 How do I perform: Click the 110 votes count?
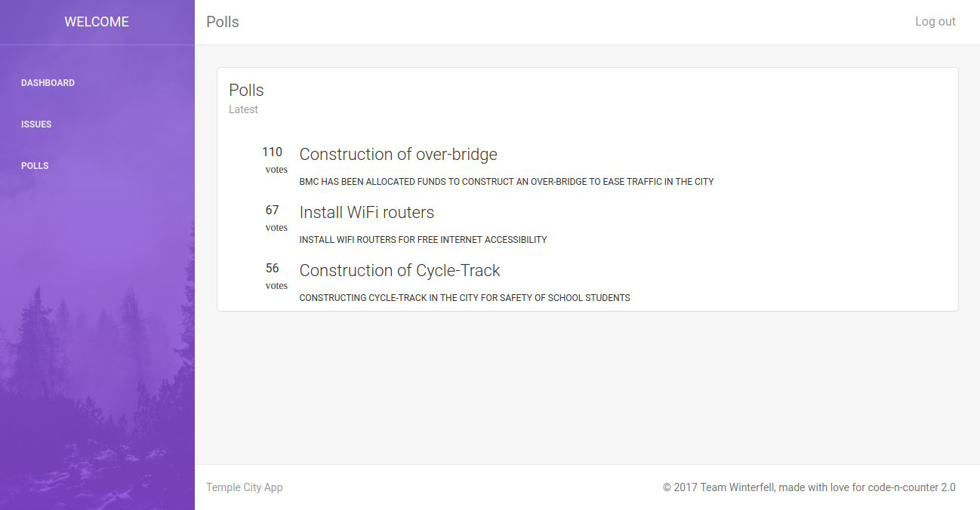pyautogui.click(x=272, y=152)
